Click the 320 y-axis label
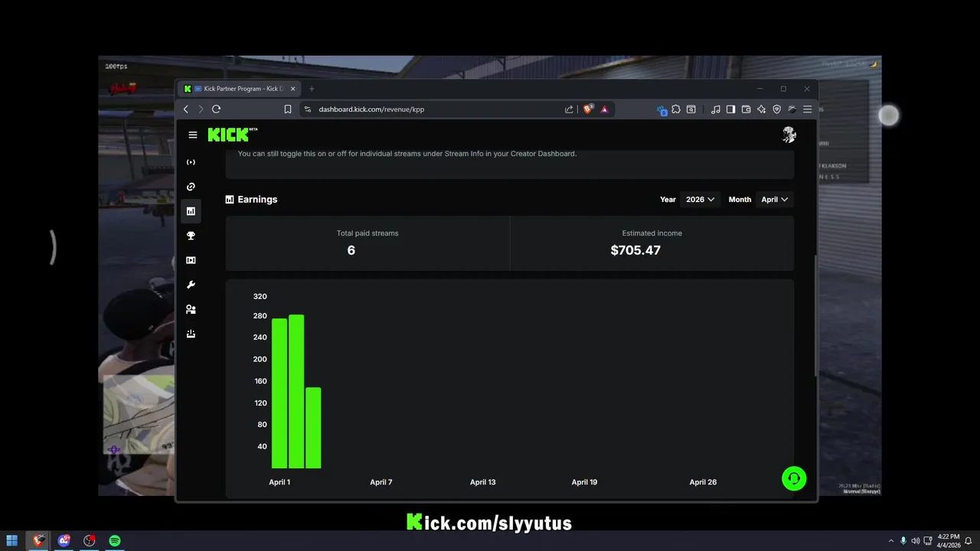Image resolution: width=980 pixels, height=551 pixels. (x=260, y=296)
